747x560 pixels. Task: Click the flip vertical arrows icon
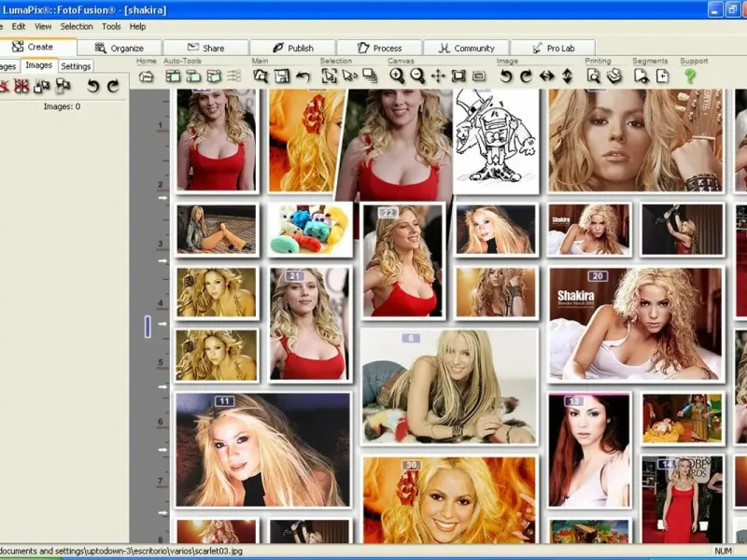pyautogui.click(x=567, y=77)
